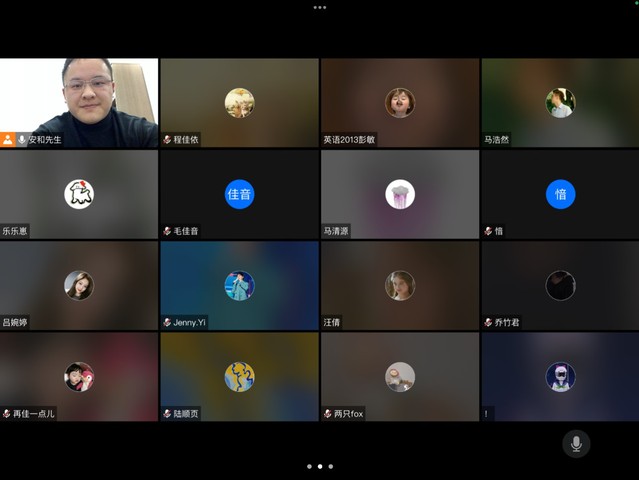Select 安和先生's live video tile
The height and width of the screenshot is (480, 639).
[79, 98]
